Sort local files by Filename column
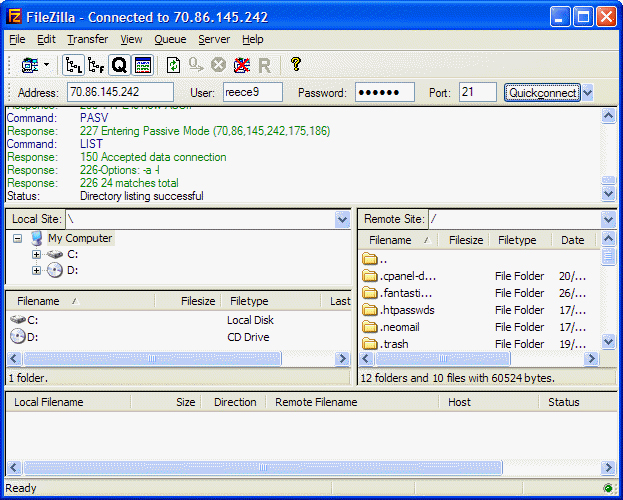Screen dimensions: 623x500 pyautogui.click(x=81, y=301)
